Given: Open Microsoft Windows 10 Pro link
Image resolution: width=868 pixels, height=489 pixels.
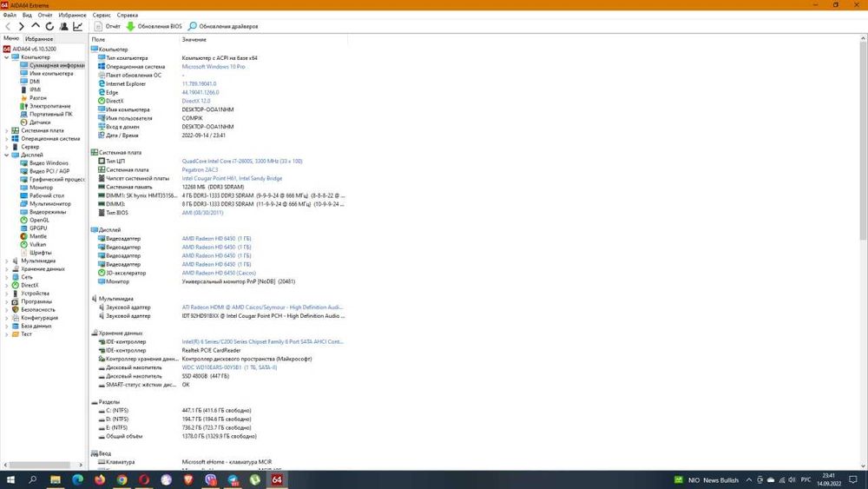Looking at the screenshot, I should coord(214,67).
